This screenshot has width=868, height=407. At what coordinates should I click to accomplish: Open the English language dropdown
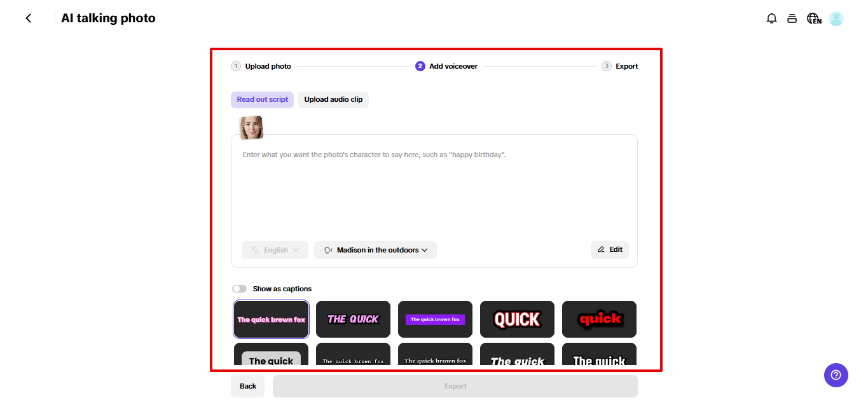(x=275, y=250)
